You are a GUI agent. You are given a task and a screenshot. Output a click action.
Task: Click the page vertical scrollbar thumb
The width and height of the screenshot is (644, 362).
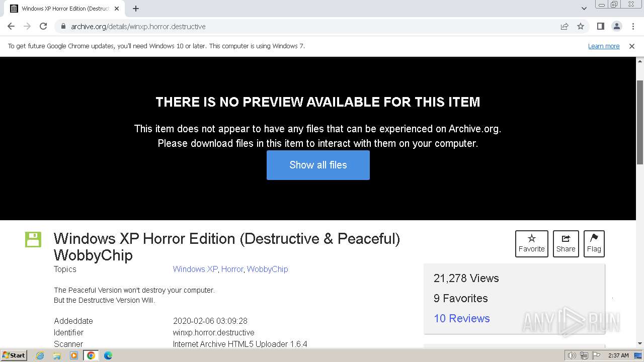(640, 122)
